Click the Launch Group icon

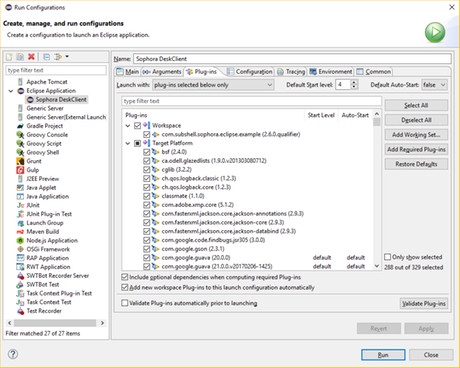pyautogui.click(x=20, y=223)
